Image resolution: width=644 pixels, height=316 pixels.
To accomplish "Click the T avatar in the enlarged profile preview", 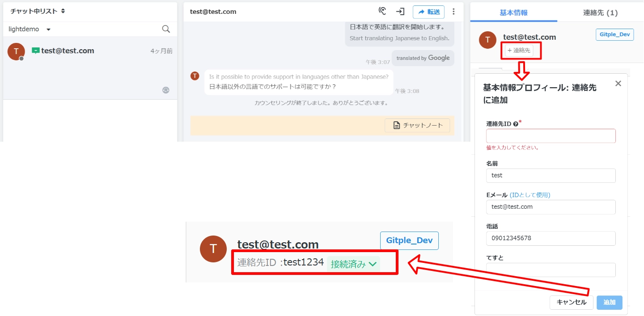I will tap(213, 249).
